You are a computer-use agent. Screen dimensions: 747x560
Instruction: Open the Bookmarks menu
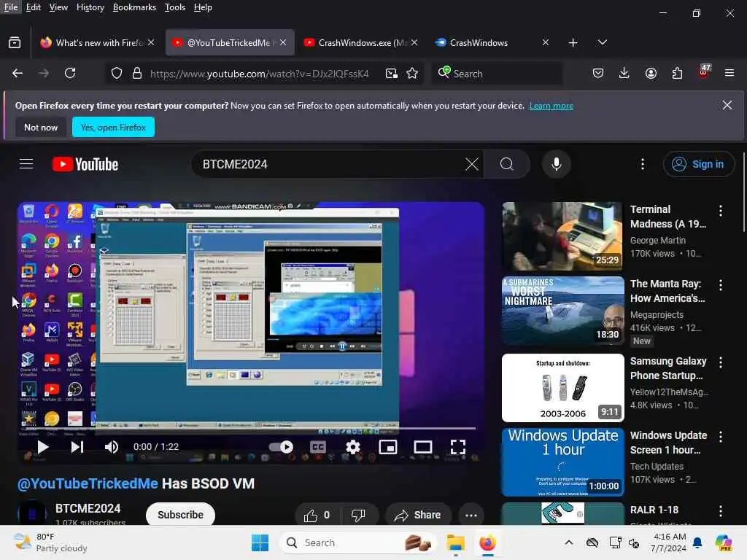click(x=134, y=7)
